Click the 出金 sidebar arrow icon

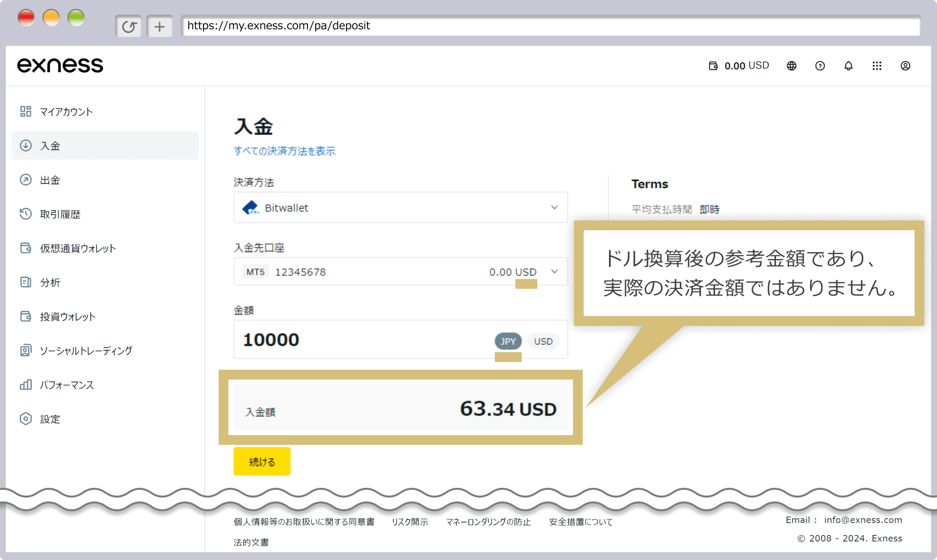click(x=26, y=180)
